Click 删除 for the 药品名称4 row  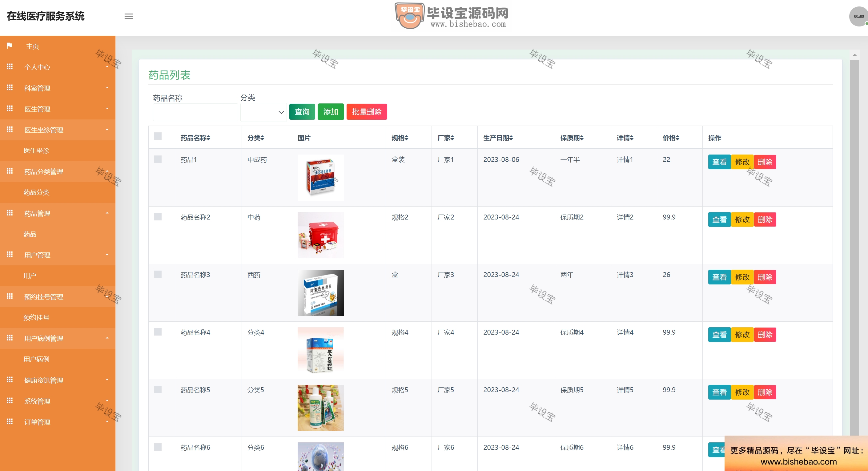coord(765,335)
